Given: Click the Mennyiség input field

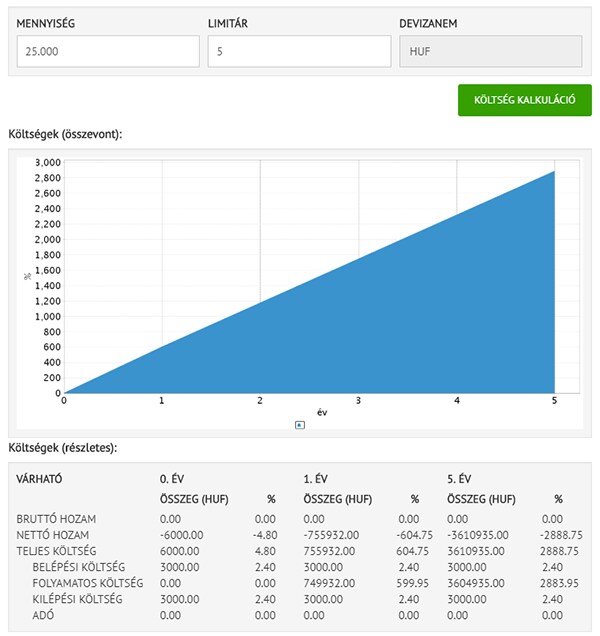Looking at the screenshot, I should click(x=108, y=51).
